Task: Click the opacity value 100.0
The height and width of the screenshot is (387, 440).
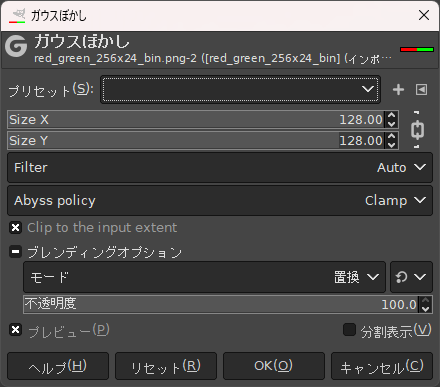Action: (399, 305)
